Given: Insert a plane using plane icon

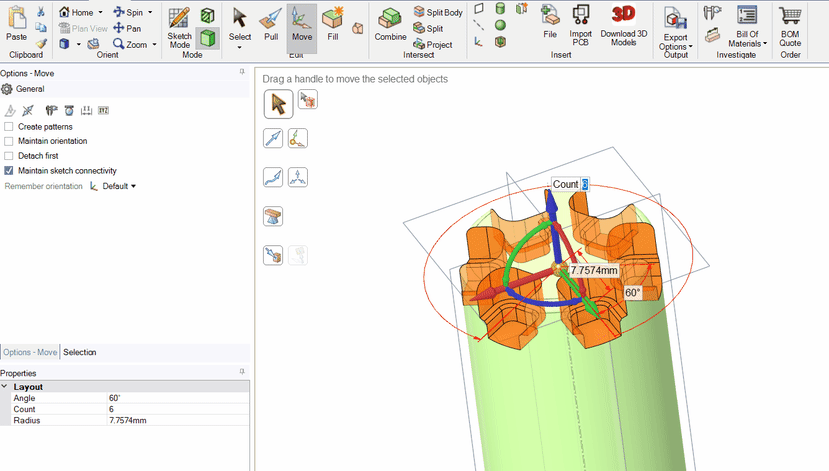Looking at the screenshot, I should click(x=478, y=8).
